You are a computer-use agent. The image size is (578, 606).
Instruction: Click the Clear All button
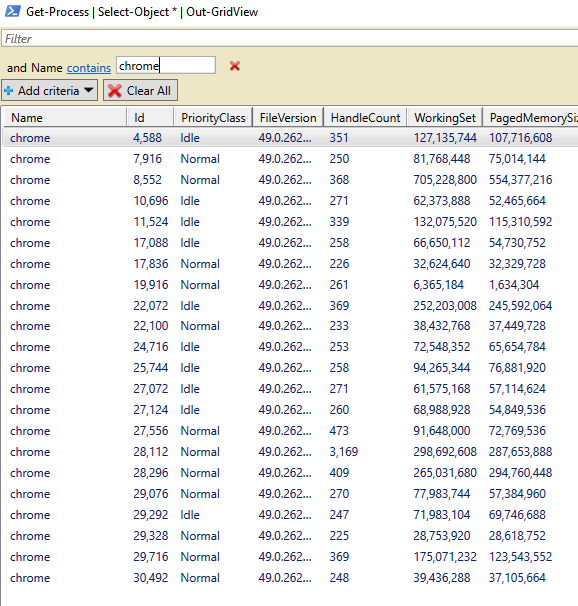pos(140,90)
